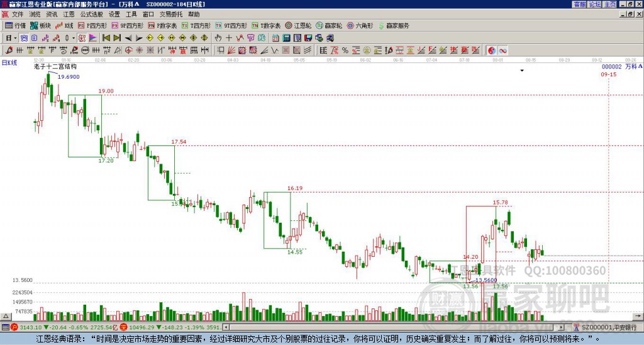
Task: Open the 设置 menu
Action: (x=114, y=14)
